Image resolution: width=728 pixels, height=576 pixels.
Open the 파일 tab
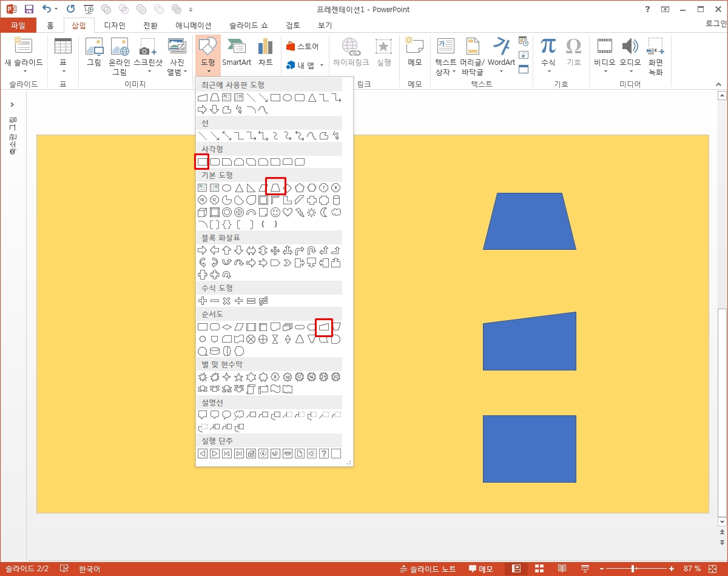click(18, 25)
